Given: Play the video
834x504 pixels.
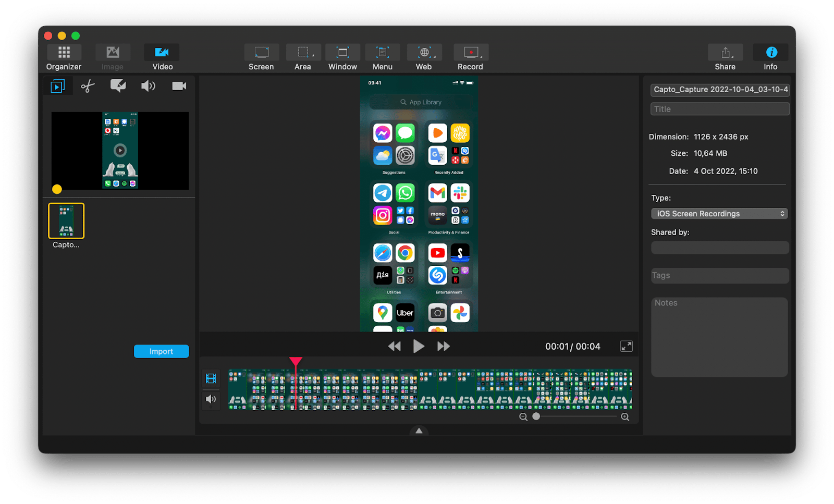Looking at the screenshot, I should [x=419, y=346].
